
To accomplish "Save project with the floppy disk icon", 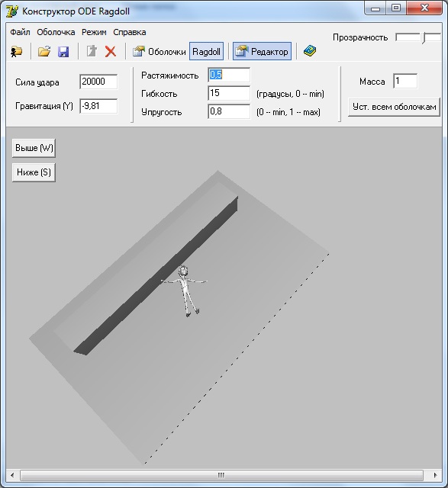I will [63, 51].
